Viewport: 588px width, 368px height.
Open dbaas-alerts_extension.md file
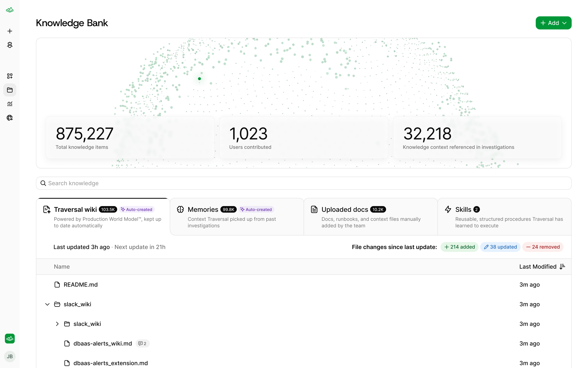[x=110, y=363]
